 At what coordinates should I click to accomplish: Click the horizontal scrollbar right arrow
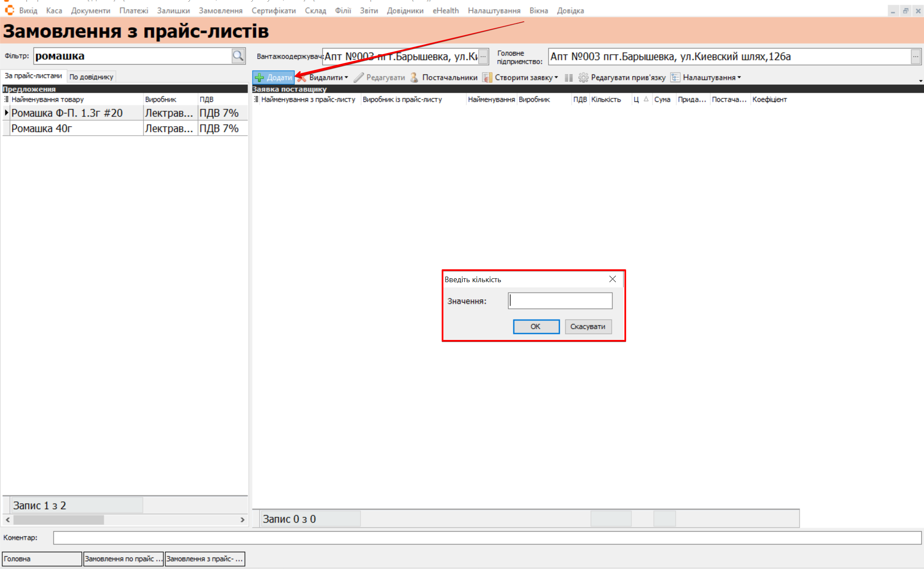click(x=242, y=519)
